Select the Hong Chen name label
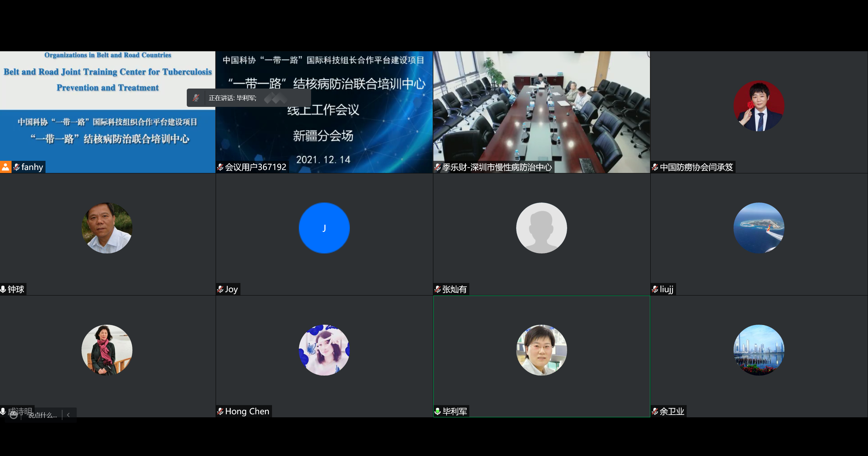868x456 pixels. [x=247, y=411]
